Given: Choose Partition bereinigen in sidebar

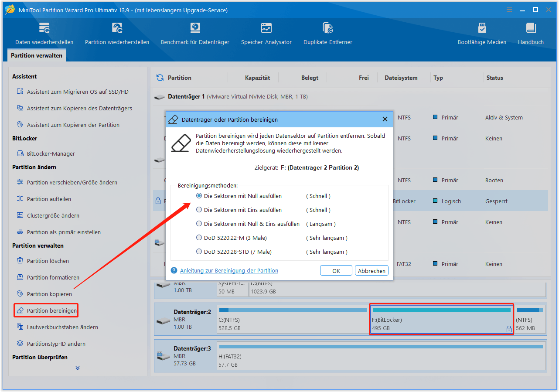Looking at the screenshot, I should pyautogui.click(x=46, y=311).
